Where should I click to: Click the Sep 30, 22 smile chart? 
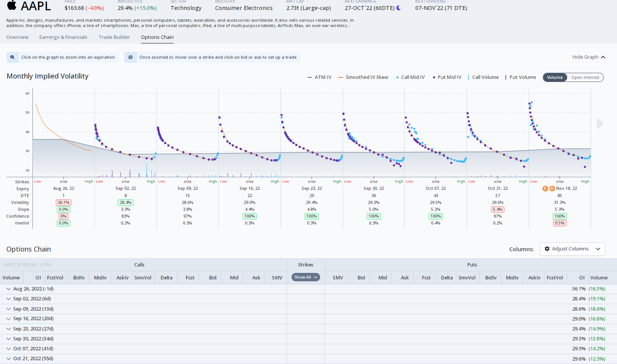click(373, 133)
